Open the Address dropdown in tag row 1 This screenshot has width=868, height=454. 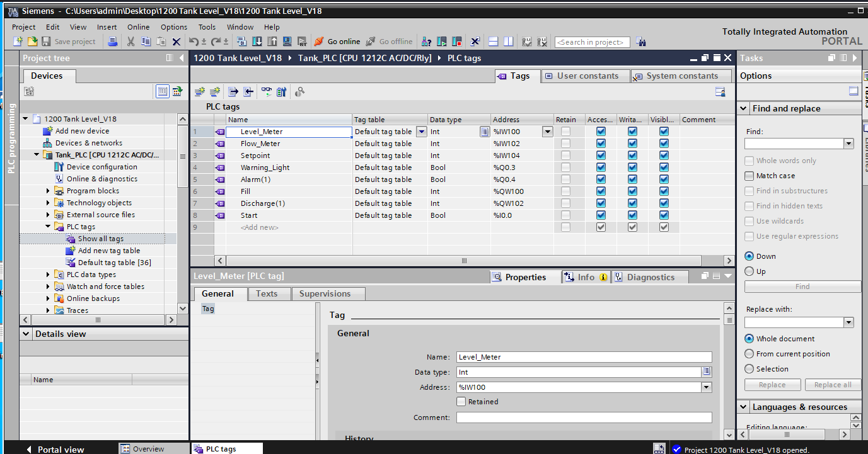point(548,132)
